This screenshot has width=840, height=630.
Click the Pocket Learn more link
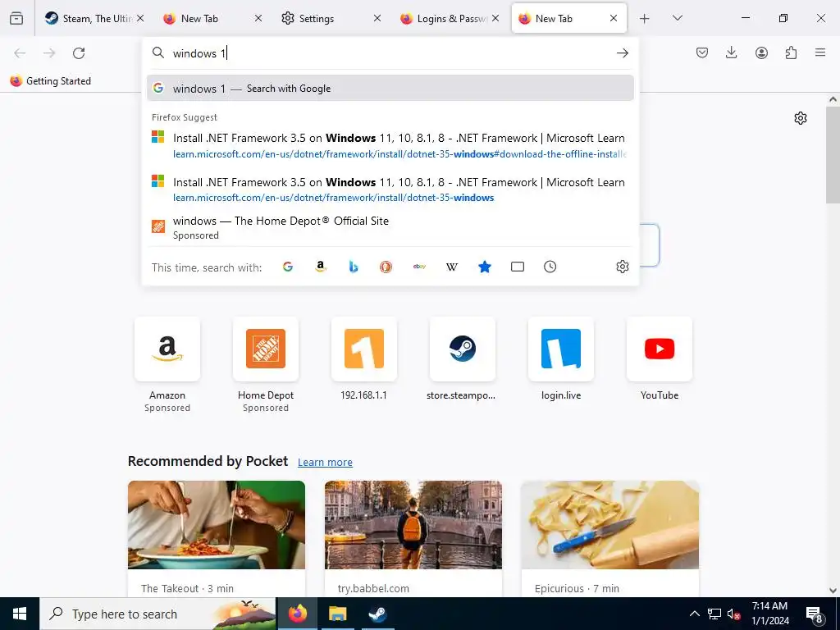click(x=325, y=462)
